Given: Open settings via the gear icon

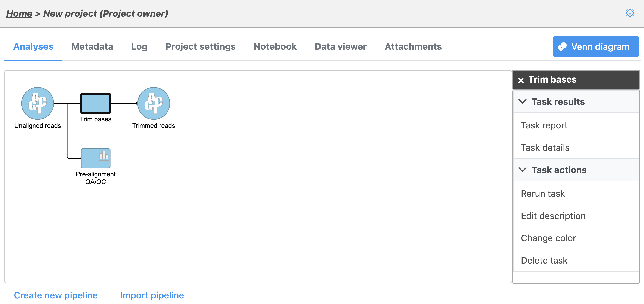Looking at the screenshot, I should (629, 13).
